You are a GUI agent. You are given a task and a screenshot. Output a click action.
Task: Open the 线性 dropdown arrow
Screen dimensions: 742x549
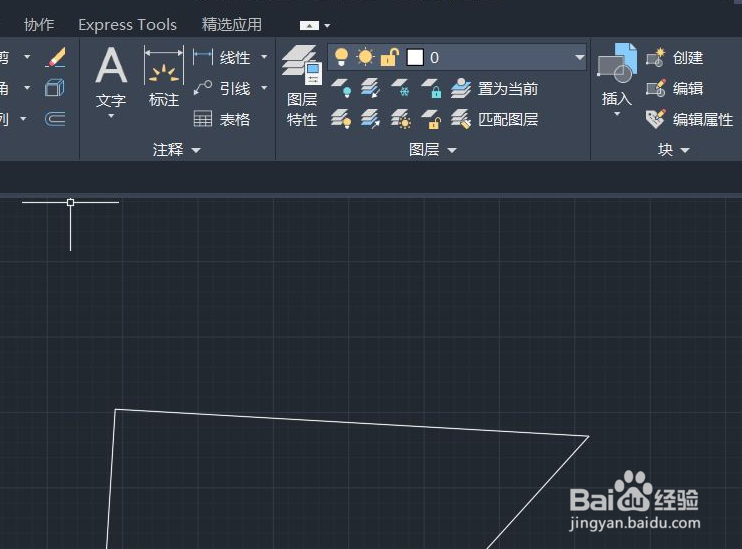click(x=264, y=57)
